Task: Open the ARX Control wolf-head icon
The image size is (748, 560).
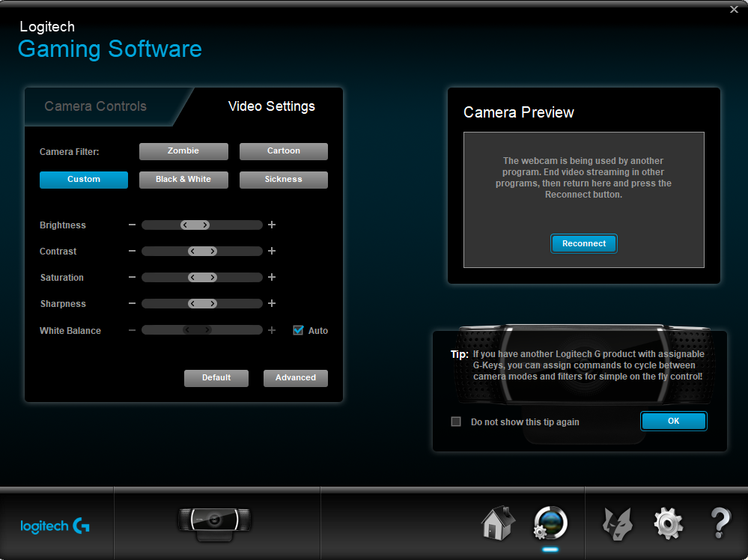Action: (x=618, y=523)
